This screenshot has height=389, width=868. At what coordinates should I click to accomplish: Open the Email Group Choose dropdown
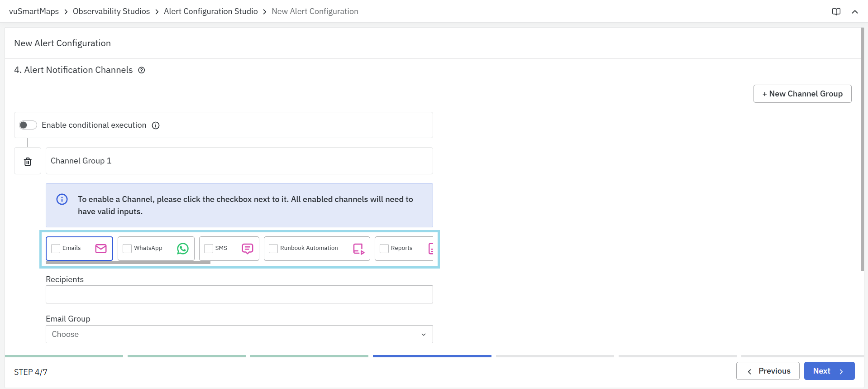[239, 334]
